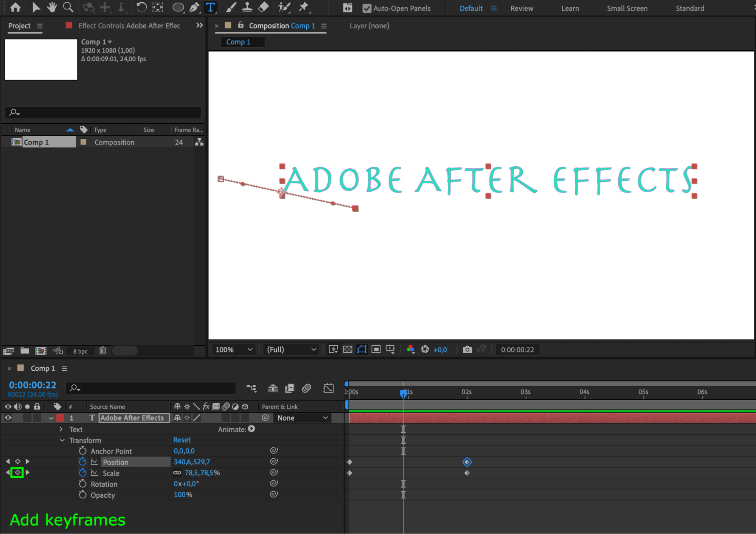Open grid and guide options icon
Screen dimensions: 756x534
click(390, 349)
